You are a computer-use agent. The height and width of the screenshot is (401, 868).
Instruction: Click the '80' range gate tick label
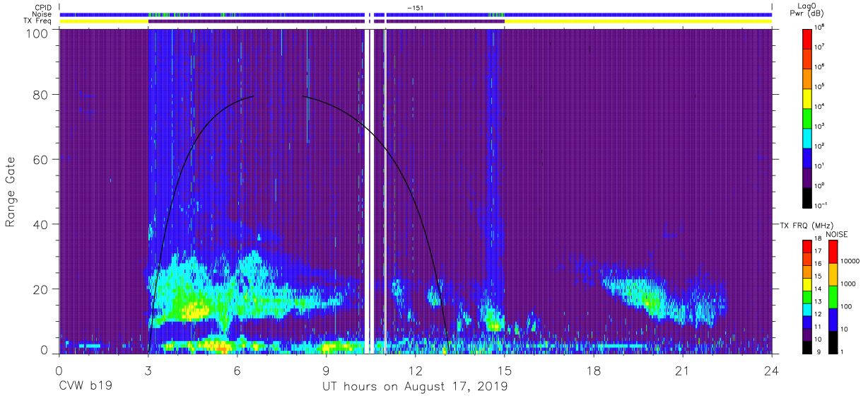42,94
